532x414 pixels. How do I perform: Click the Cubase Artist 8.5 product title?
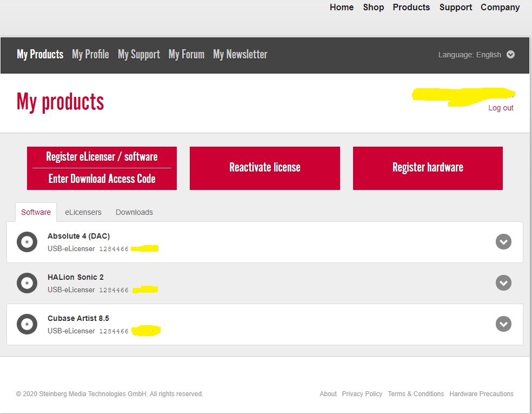click(x=78, y=318)
